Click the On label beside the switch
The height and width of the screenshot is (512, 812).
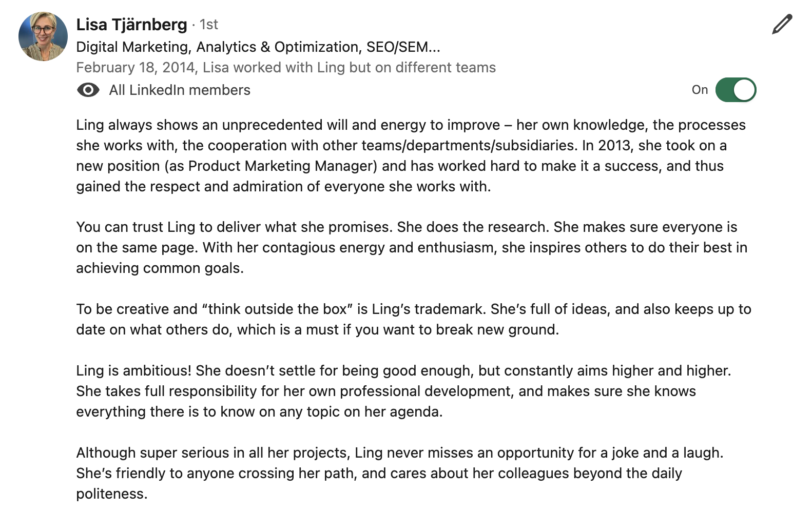pyautogui.click(x=700, y=90)
